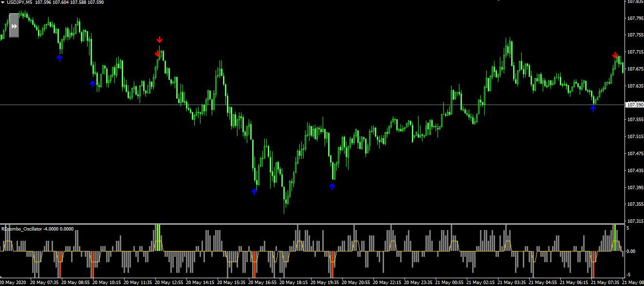Click the lower red arrow of the stacked pair
Screen dimensions: 644x286
click(157, 53)
